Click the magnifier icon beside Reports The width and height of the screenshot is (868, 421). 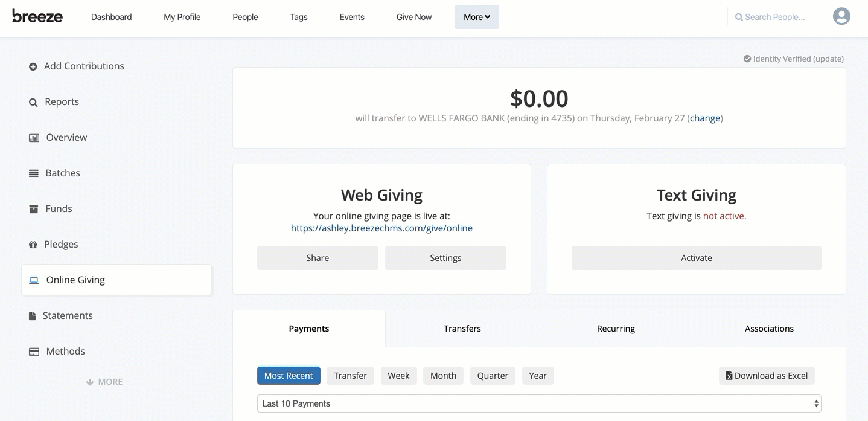pos(33,103)
